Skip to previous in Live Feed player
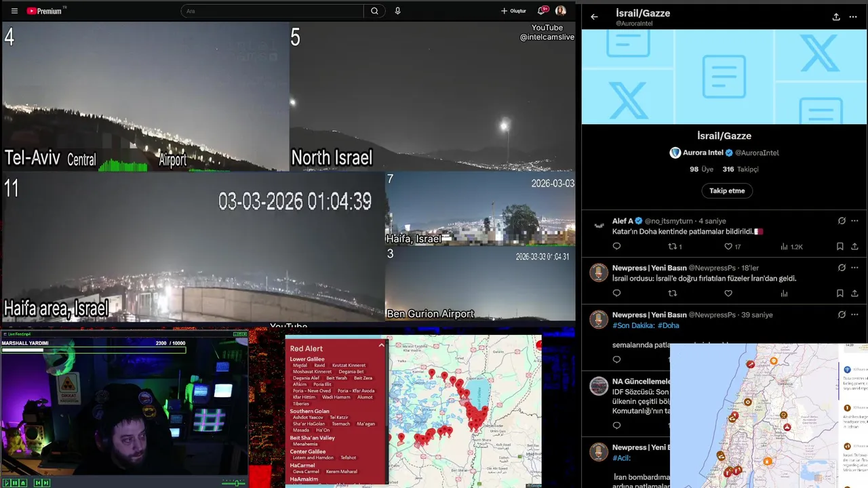This screenshot has width=868, height=488. 38,483
